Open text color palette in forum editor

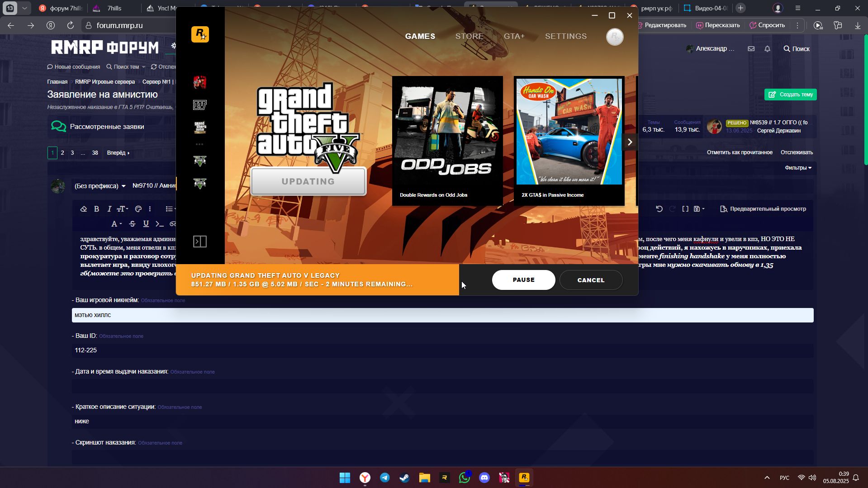tap(138, 209)
